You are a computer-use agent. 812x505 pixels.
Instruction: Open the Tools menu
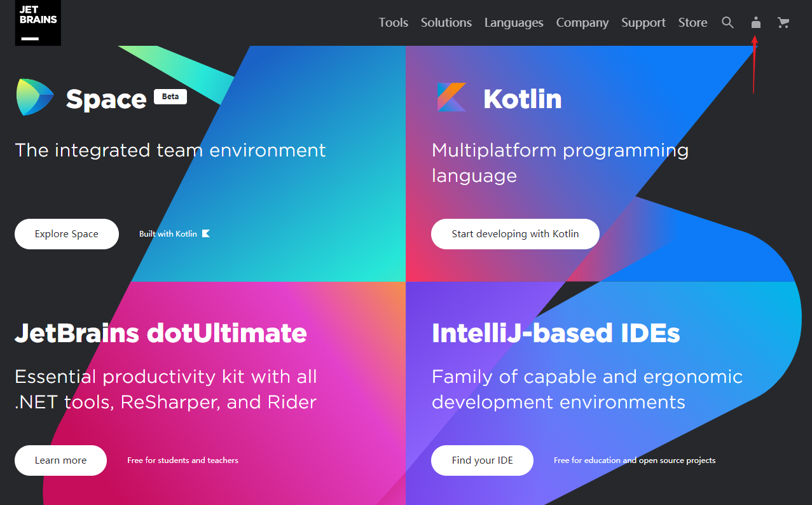(394, 23)
